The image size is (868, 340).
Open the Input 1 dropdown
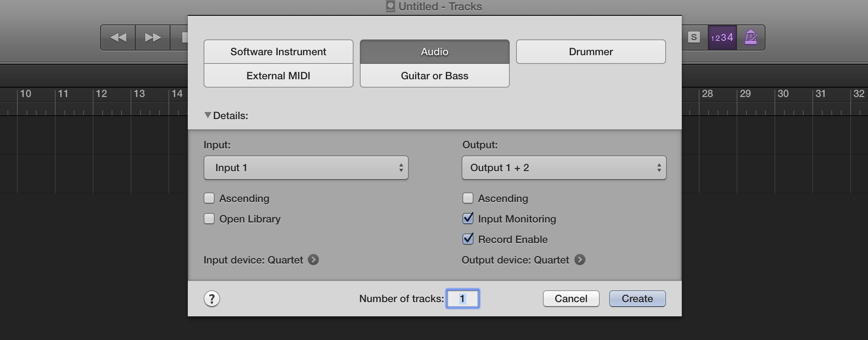pos(306,167)
